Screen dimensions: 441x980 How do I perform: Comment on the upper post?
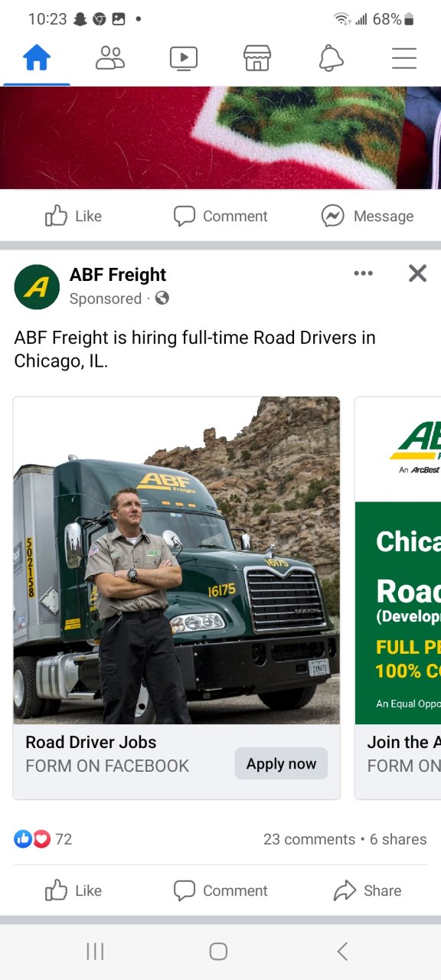(x=220, y=216)
